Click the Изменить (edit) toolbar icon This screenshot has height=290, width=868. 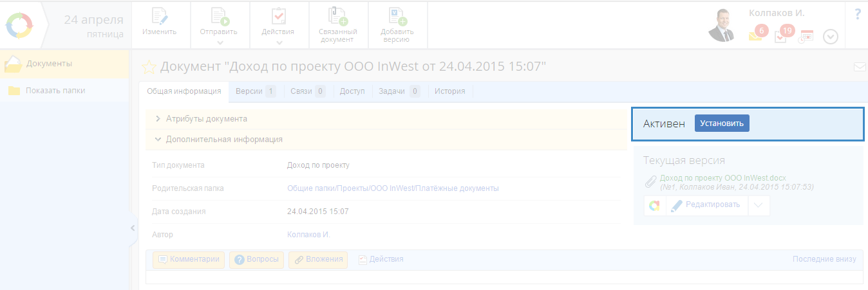click(159, 17)
